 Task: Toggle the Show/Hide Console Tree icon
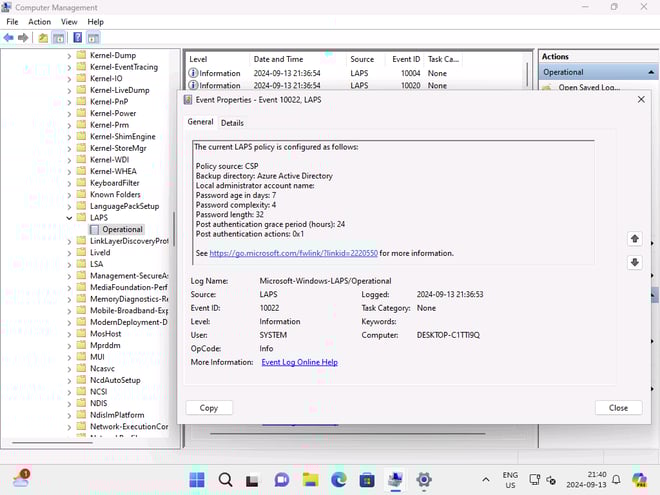click(59, 38)
